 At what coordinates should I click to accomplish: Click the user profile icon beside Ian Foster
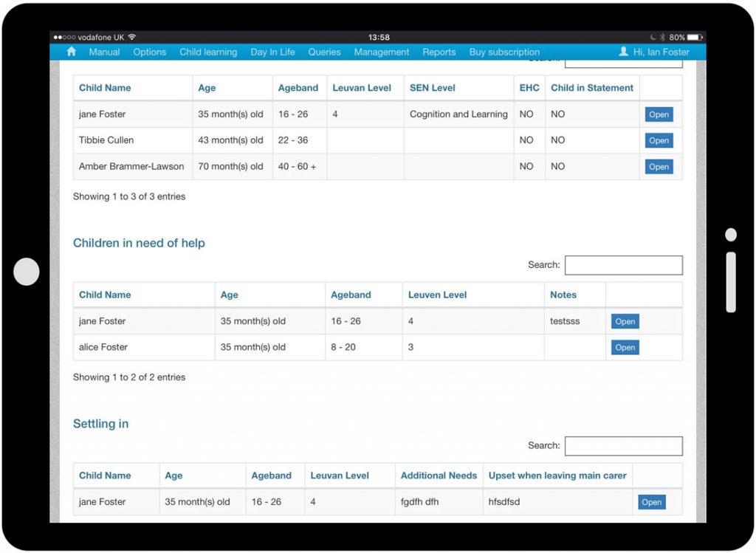(x=623, y=52)
